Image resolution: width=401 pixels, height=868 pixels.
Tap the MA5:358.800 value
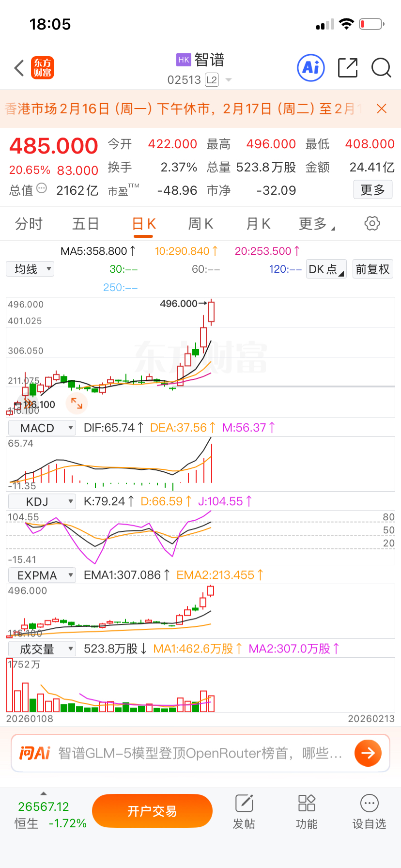click(x=98, y=251)
